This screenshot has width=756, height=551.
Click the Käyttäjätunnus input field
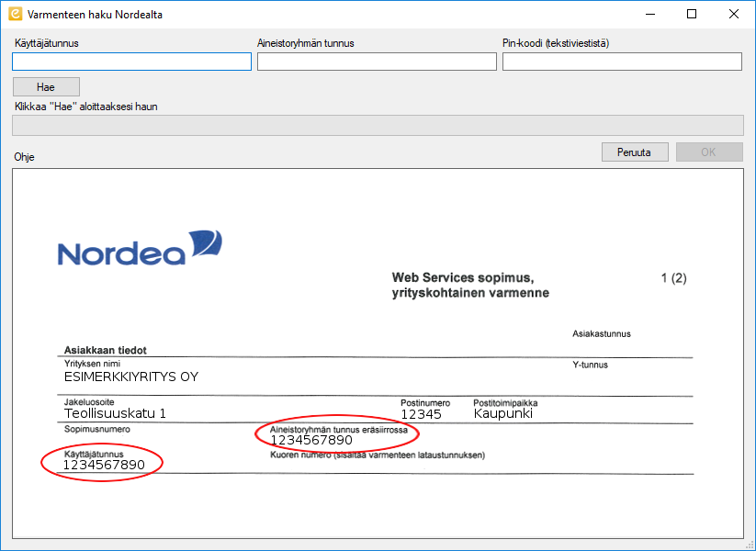tap(131, 62)
